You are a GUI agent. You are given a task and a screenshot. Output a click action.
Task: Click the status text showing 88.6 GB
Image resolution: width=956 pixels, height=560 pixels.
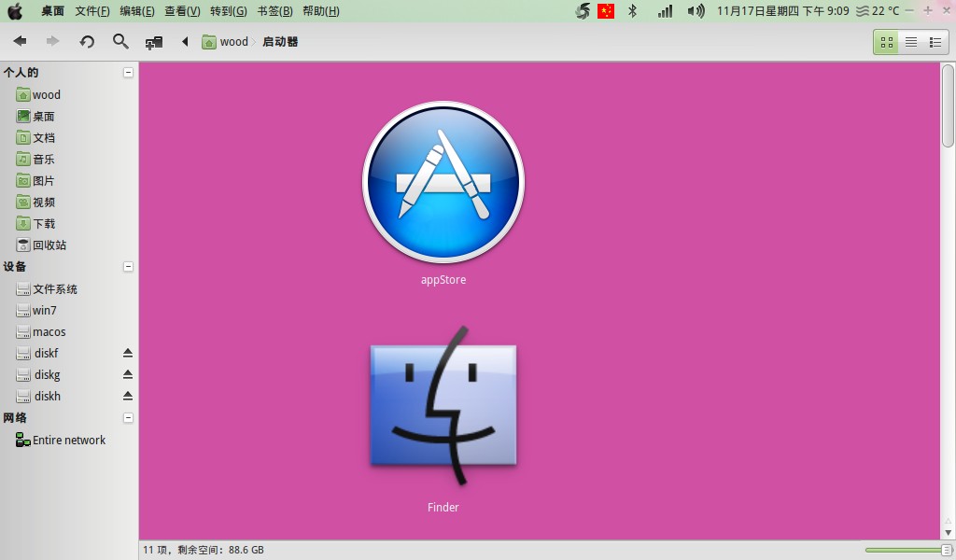point(204,550)
